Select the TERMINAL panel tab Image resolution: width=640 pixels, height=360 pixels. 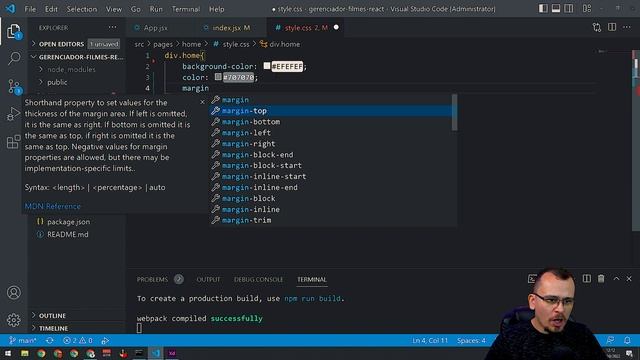point(311,280)
